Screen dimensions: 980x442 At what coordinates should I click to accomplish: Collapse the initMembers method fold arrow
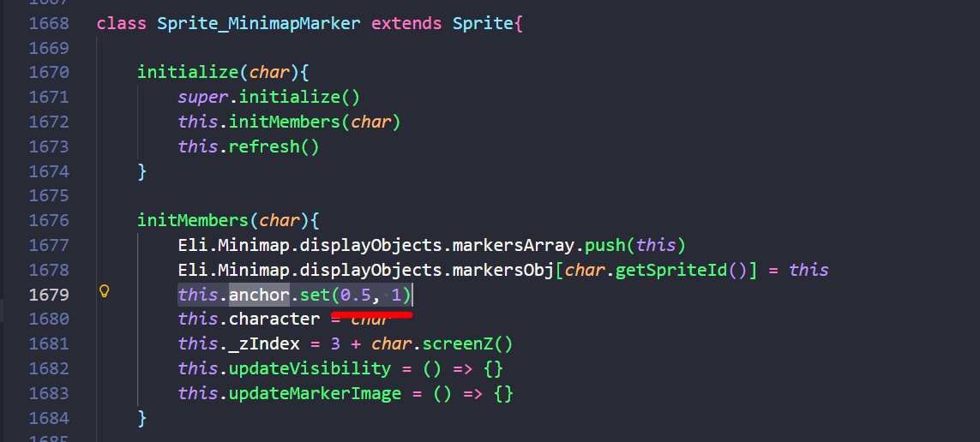click(84, 220)
